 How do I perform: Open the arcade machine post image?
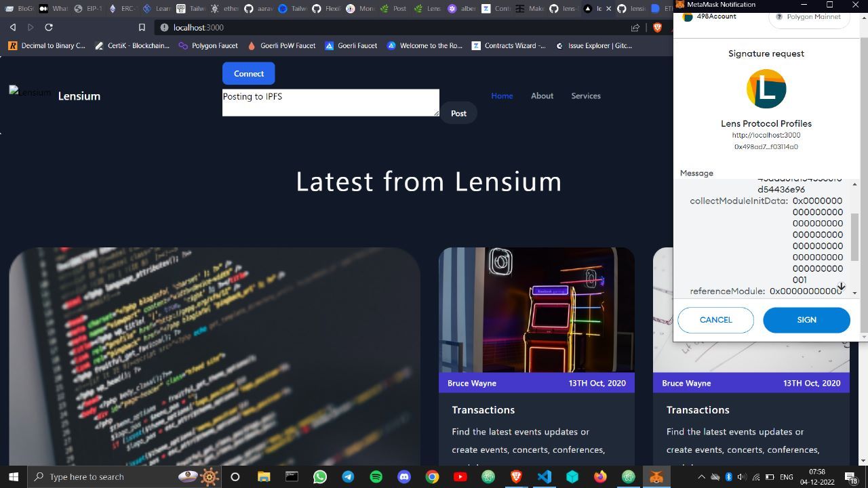[536, 310]
